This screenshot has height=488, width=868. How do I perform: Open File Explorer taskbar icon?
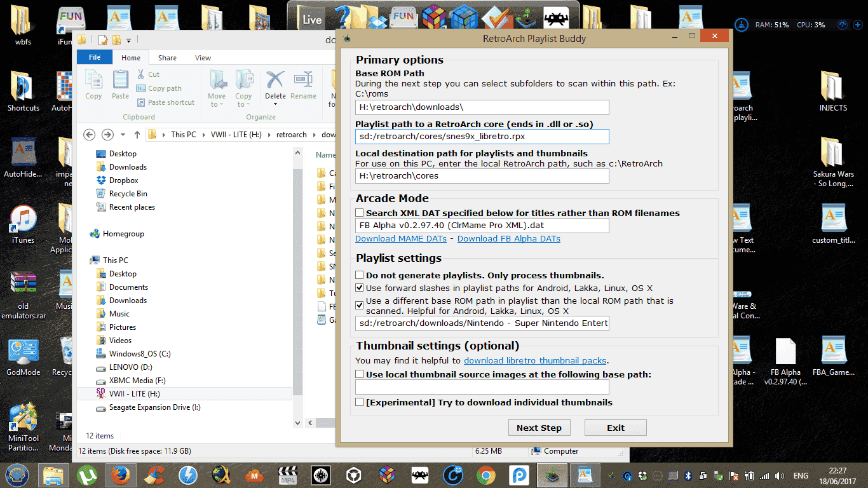point(53,475)
